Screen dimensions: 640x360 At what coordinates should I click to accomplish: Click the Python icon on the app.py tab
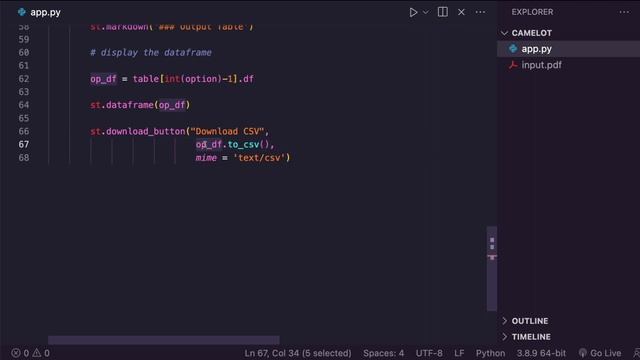(22, 12)
